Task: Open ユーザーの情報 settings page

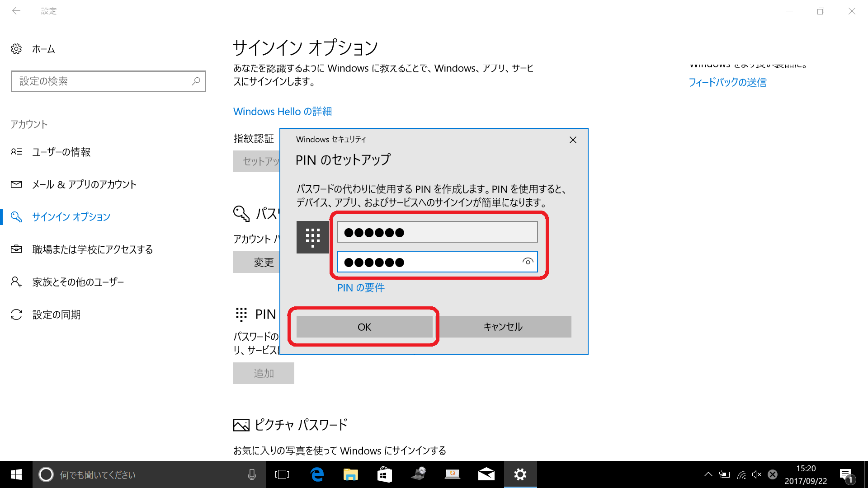Action: (x=61, y=152)
